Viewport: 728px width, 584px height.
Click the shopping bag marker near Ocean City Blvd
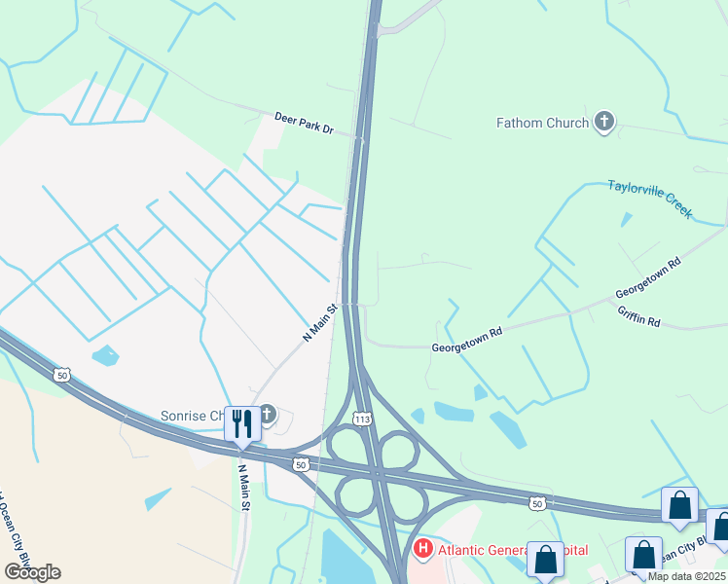(643, 557)
